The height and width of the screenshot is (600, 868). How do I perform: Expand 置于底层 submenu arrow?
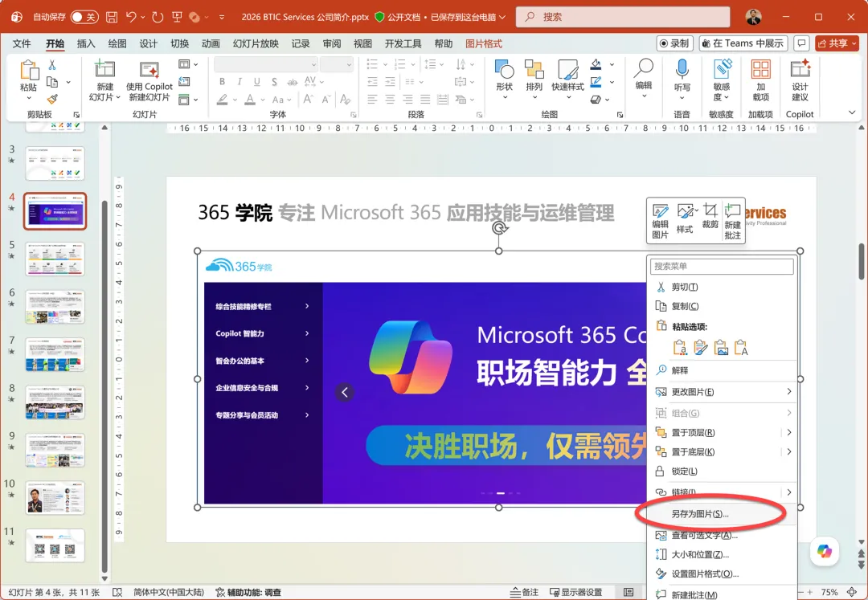pyautogui.click(x=789, y=451)
